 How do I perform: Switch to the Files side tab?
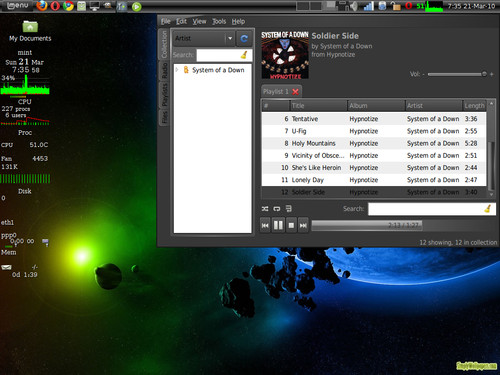[164, 117]
